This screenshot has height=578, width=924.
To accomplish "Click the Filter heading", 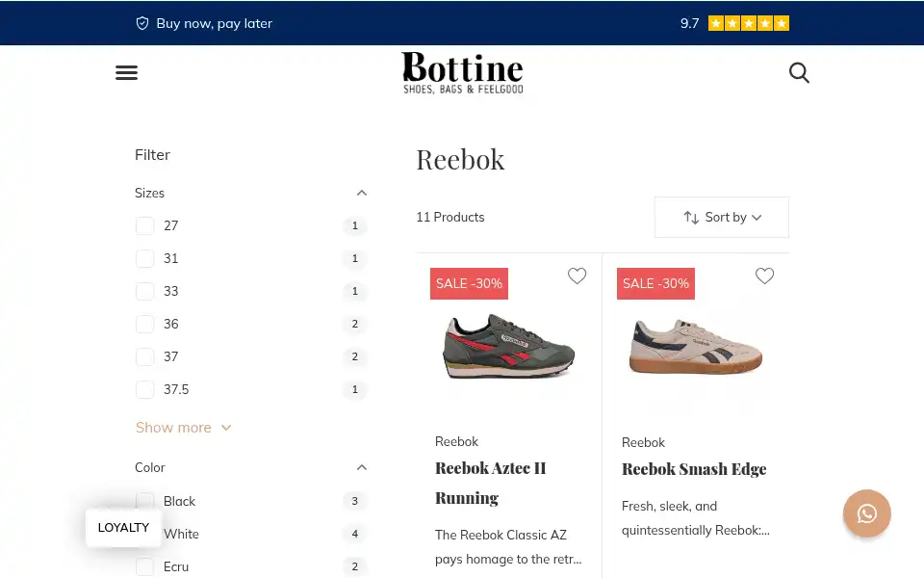I will click(152, 154).
